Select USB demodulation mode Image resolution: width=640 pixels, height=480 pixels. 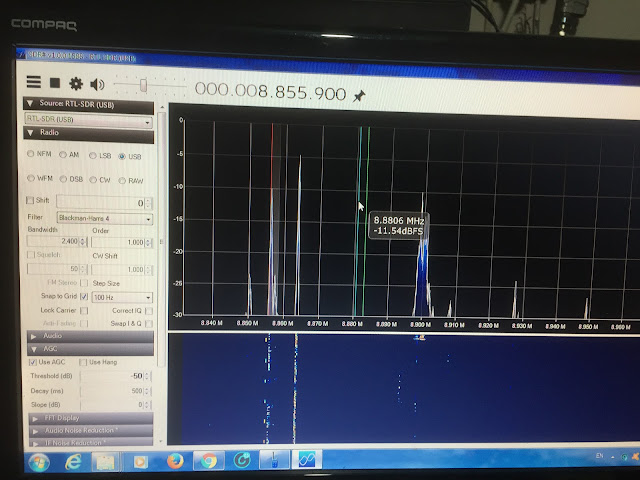(129, 156)
